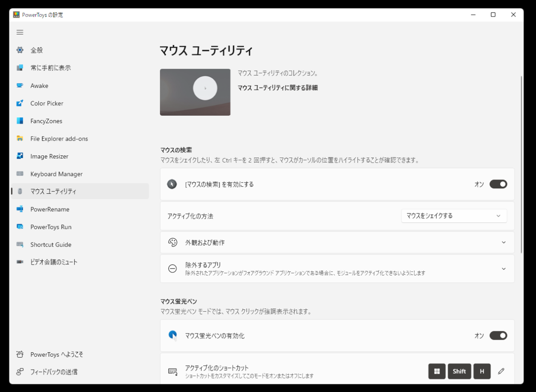
Task: Open the 全般 settings page
Action: 80,50
